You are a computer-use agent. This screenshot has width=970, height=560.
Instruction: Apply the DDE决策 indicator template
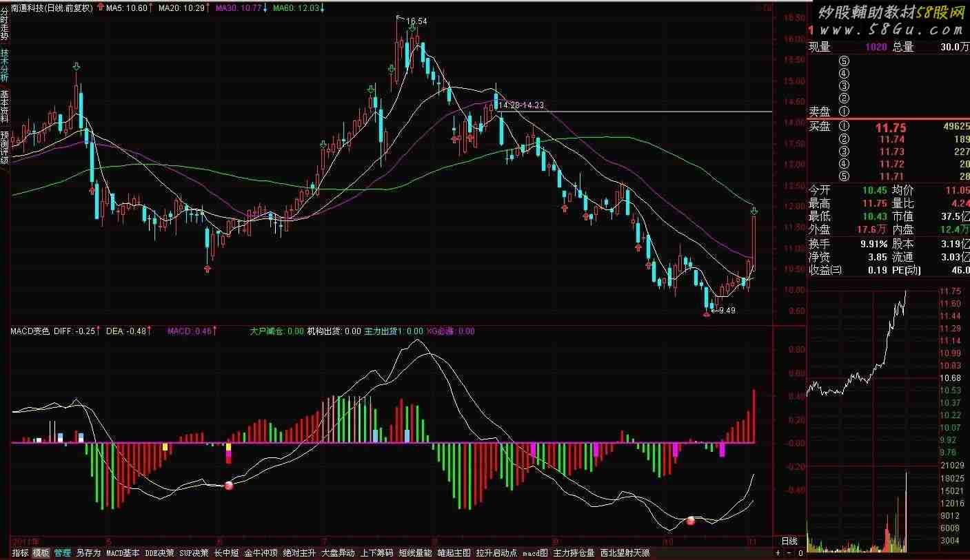pos(159,552)
